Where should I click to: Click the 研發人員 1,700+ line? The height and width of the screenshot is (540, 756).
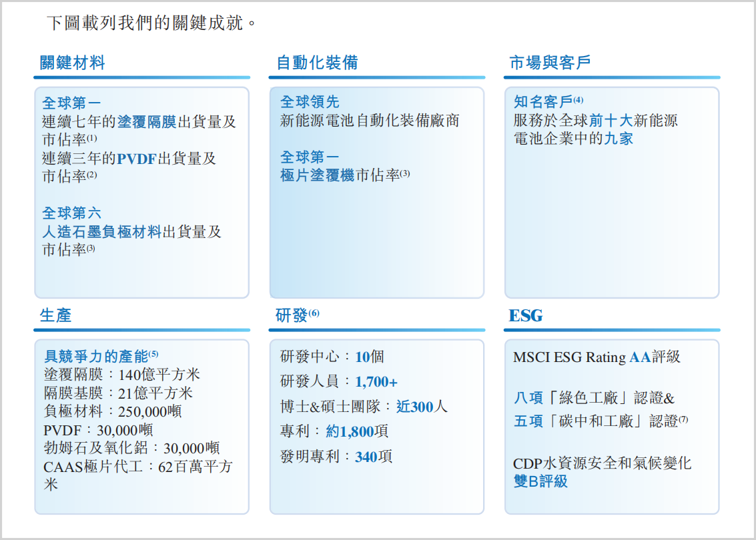[339, 382]
